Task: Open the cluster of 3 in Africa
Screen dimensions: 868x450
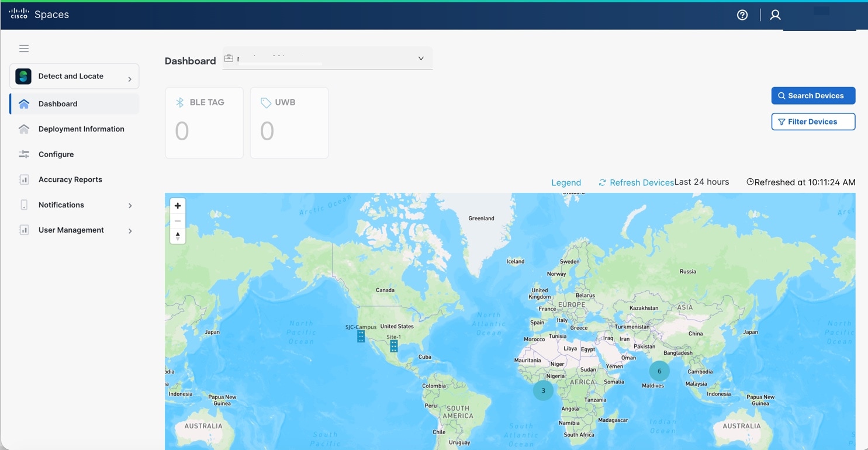Action: (543, 390)
